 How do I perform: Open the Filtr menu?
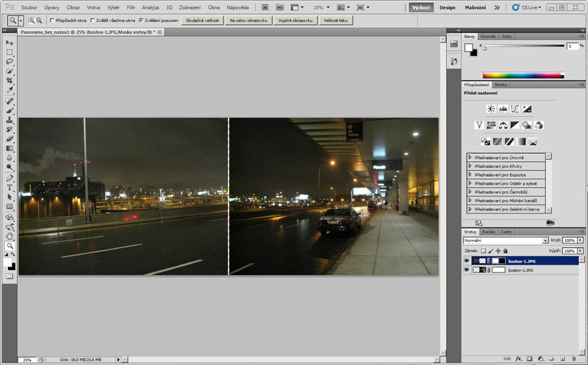pos(131,7)
